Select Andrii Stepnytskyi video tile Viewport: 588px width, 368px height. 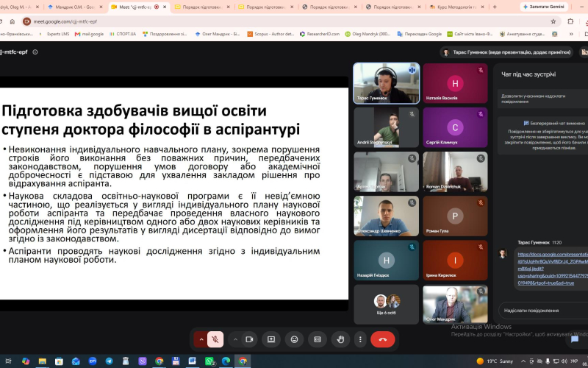click(387, 127)
